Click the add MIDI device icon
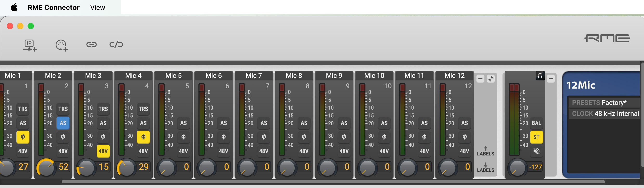This screenshot has width=644, height=188. (62, 45)
